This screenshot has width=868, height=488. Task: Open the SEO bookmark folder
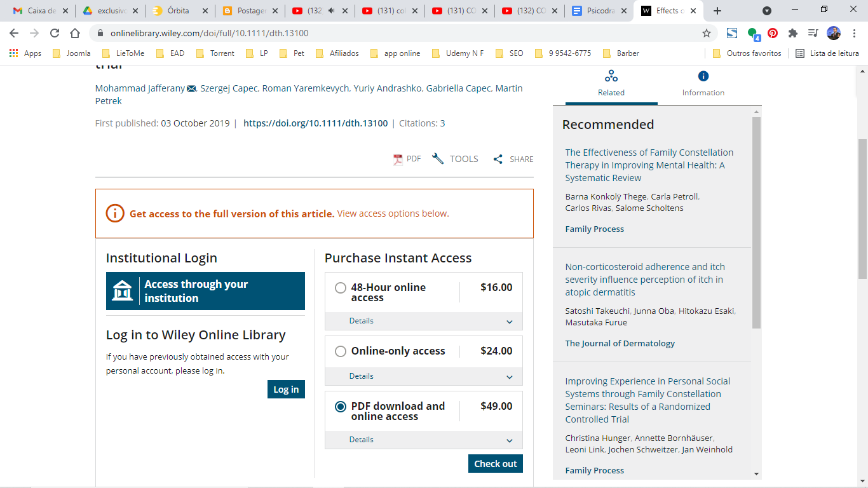[x=510, y=53]
